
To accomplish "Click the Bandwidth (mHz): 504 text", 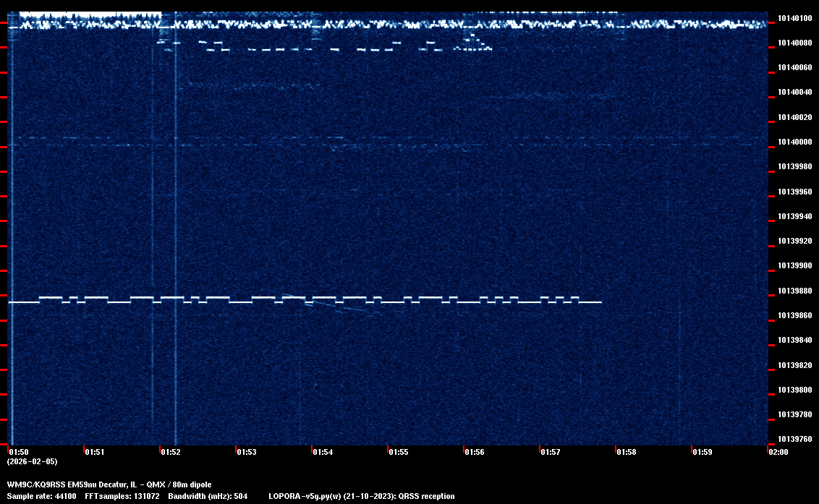I will tap(208, 496).
